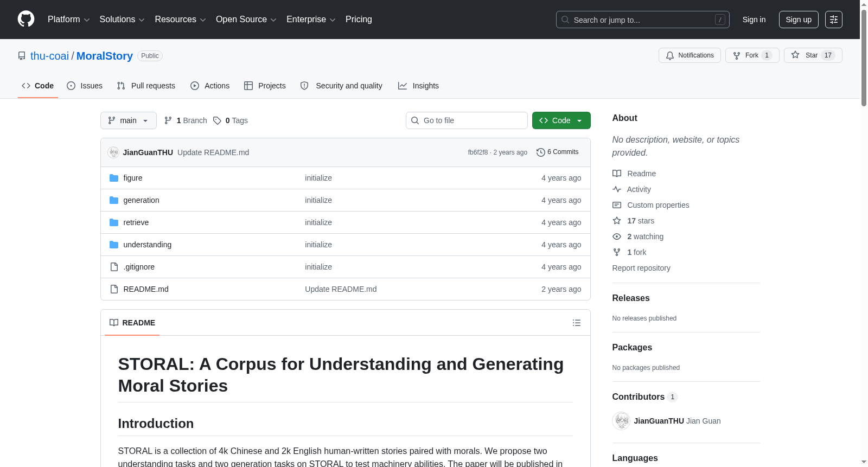
Task: Click the tag icon next to 0 Tags
Action: coord(217,120)
